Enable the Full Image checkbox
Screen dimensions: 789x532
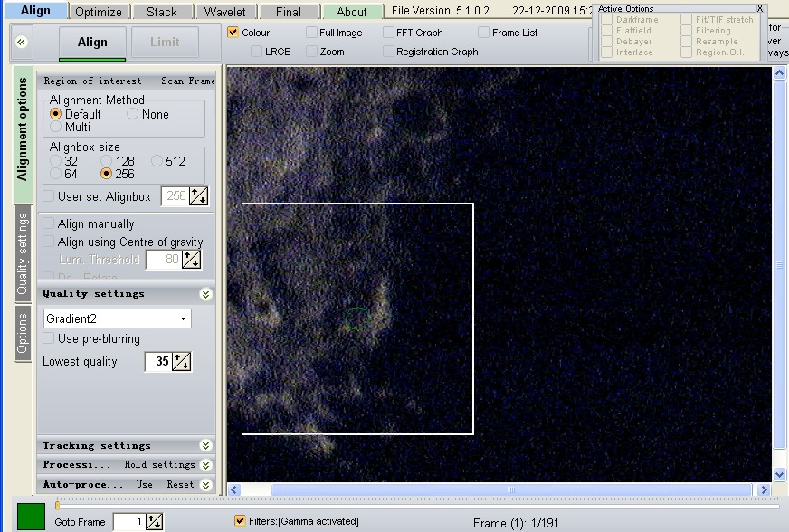[x=312, y=33]
